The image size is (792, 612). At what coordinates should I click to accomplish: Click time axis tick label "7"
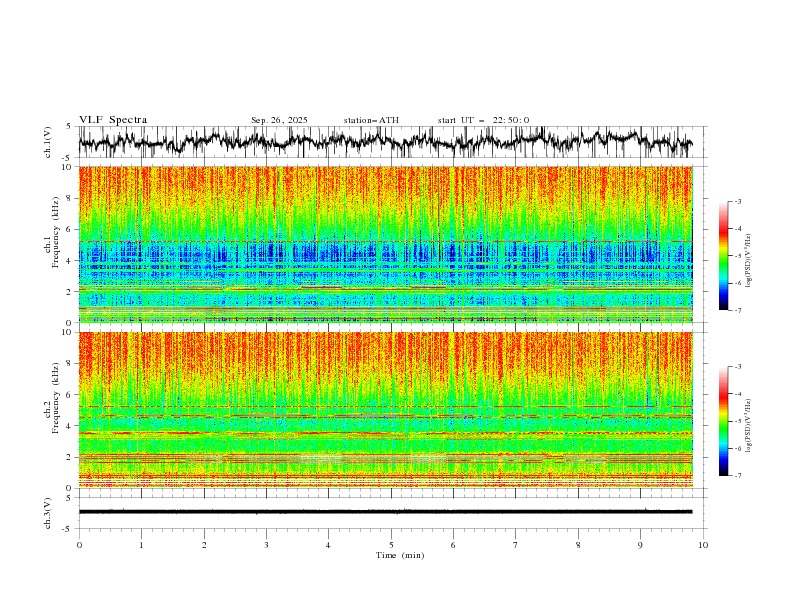tap(516, 545)
